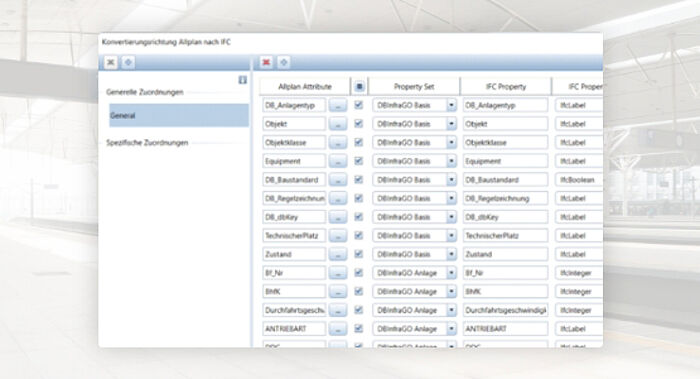Viewport: 700px width, 379px height.
Task: Toggle the Equipment row checkbox
Action: tap(358, 161)
